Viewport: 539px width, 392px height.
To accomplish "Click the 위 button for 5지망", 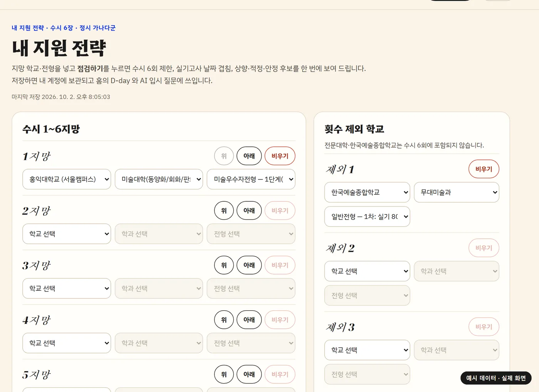I will 224,374.
